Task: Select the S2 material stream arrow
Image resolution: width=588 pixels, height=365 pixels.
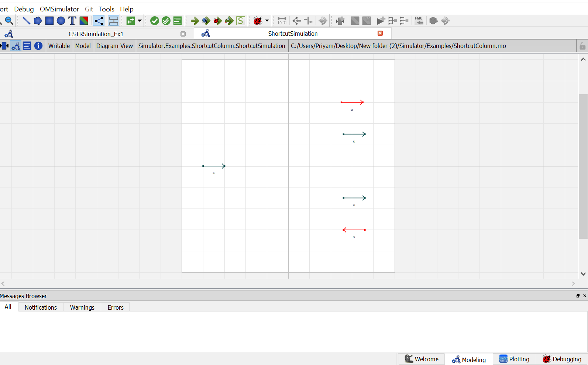Action: click(354, 134)
